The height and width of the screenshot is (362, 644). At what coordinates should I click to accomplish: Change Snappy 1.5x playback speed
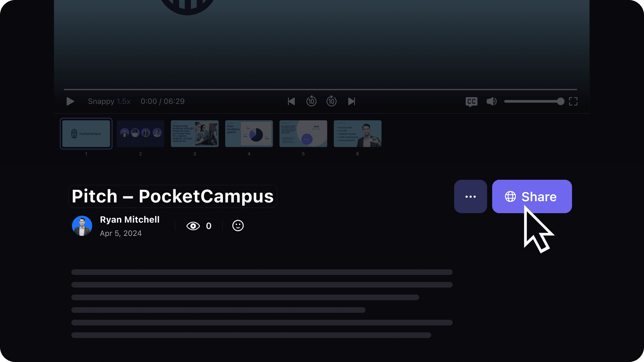109,101
